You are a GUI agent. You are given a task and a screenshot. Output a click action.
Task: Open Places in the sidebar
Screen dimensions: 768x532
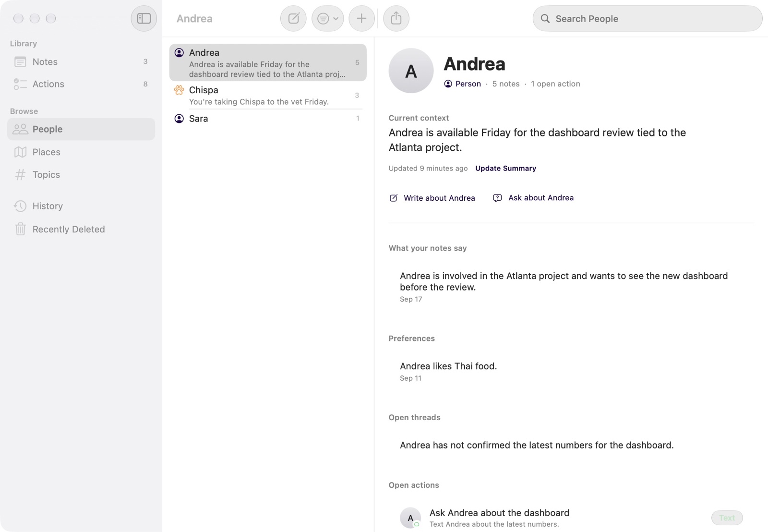click(x=81, y=152)
